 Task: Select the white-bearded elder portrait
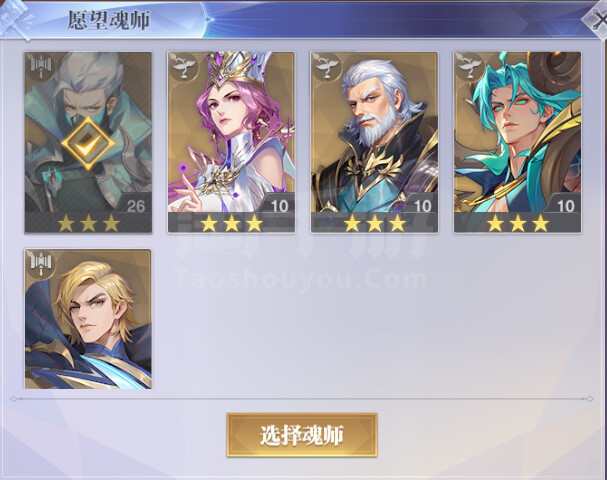(374, 132)
